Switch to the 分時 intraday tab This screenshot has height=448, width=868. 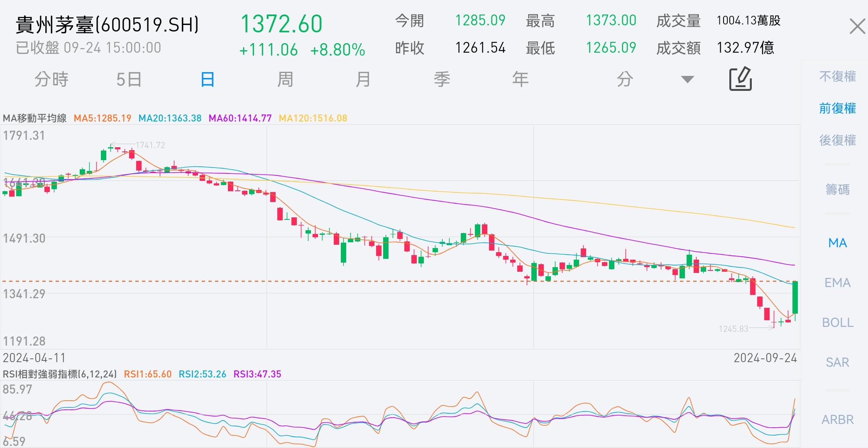point(51,79)
